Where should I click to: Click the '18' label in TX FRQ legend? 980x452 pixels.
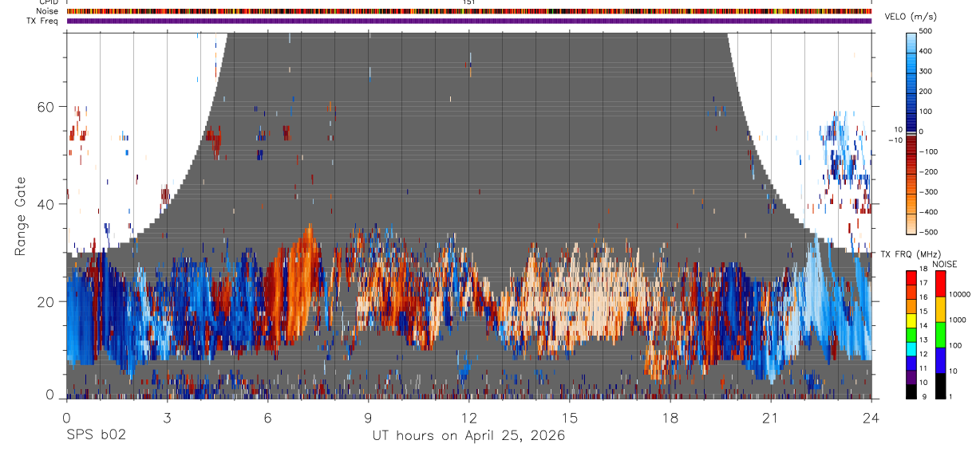pos(924,269)
